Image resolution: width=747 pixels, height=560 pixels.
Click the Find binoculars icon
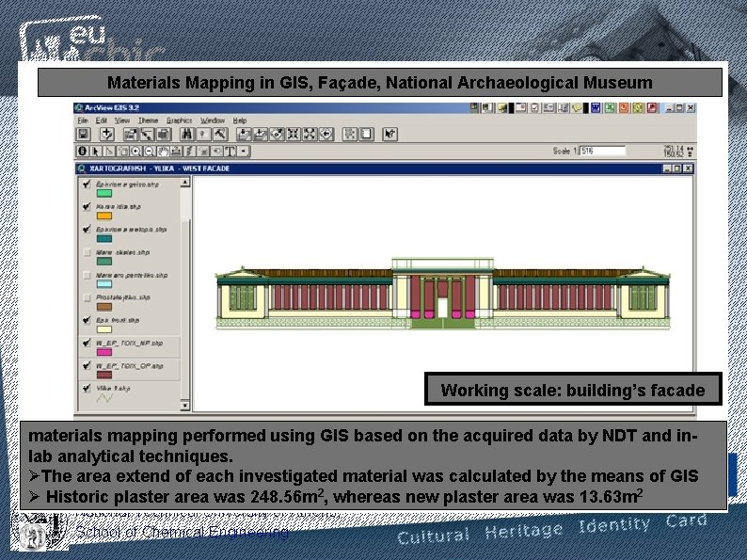point(186,135)
